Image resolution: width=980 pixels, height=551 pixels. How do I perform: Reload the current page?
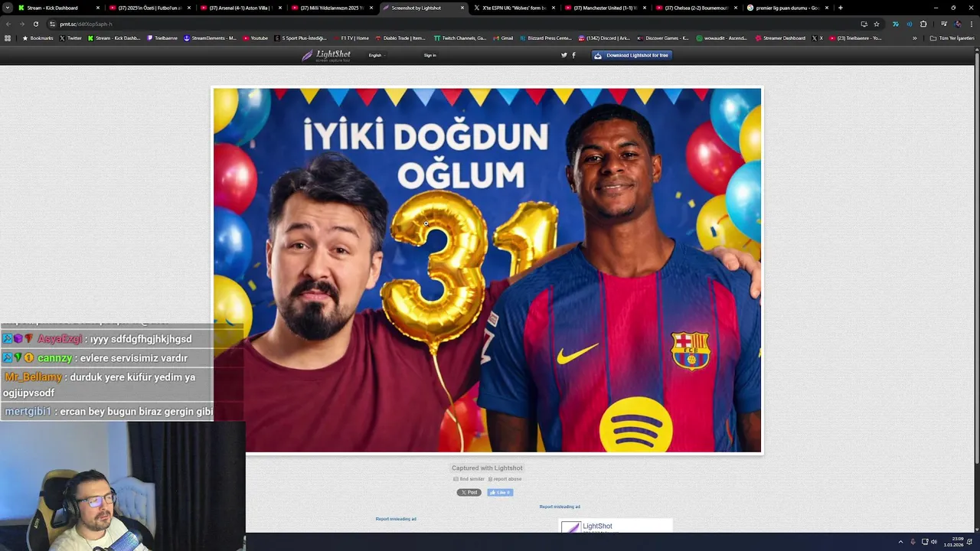[35, 24]
